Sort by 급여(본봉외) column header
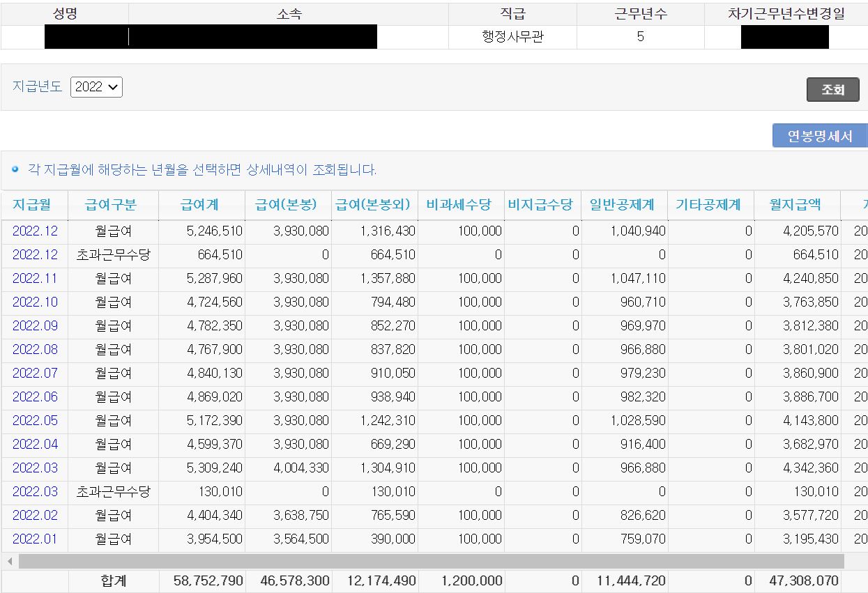 [x=373, y=205]
